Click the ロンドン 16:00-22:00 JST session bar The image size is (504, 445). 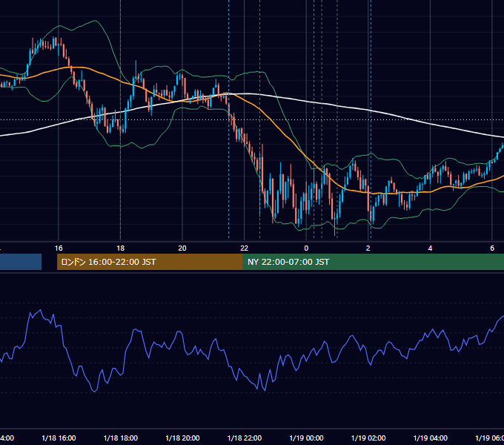150,262
